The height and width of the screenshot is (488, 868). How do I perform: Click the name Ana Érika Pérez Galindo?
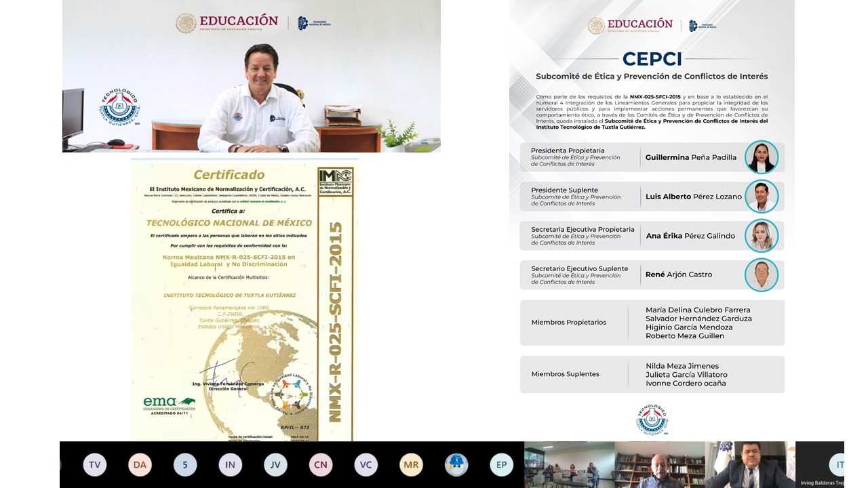coord(690,236)
